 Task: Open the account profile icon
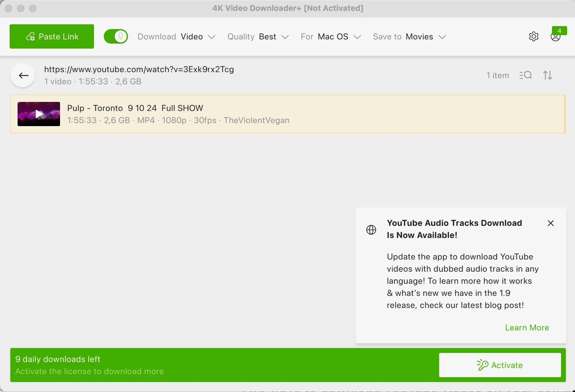(555, 37)
